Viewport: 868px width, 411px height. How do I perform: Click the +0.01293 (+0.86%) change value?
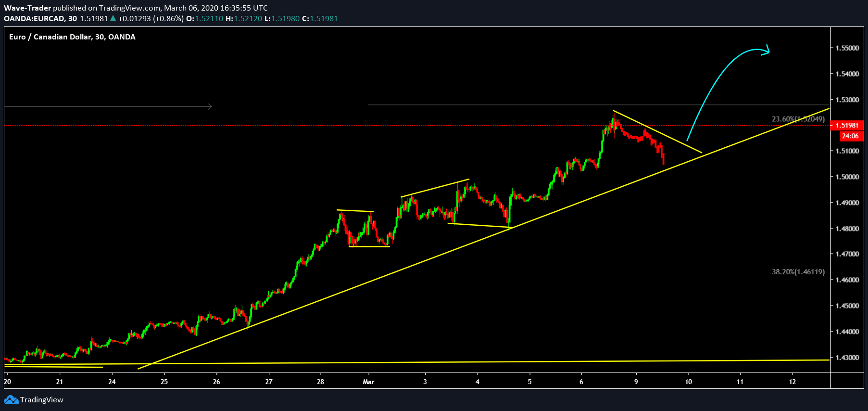[151, 18]
